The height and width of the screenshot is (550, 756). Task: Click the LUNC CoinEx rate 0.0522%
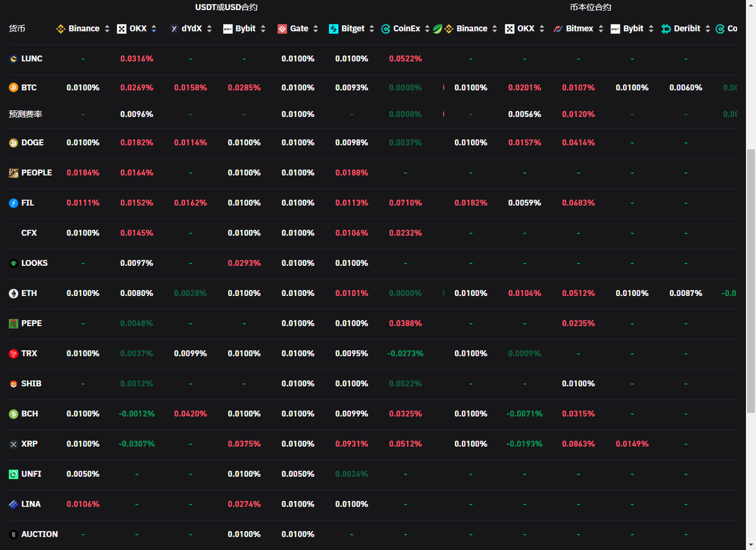click(406, 59)
